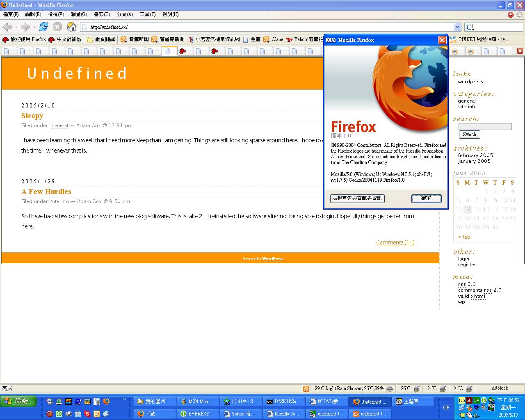Screen dimensions: 525x420
Task: Open the 編輯(E) menu
Action: [x=33, y=14]
